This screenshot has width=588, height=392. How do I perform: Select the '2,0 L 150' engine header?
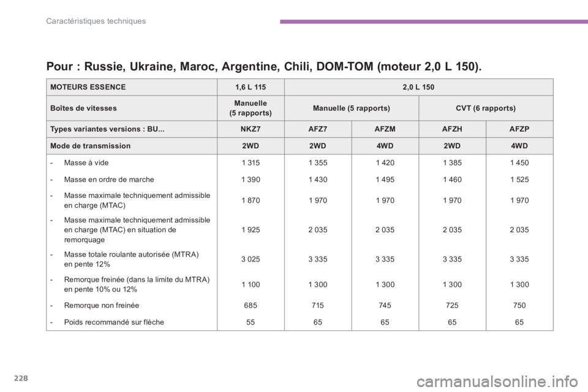(x=418, y=87)
